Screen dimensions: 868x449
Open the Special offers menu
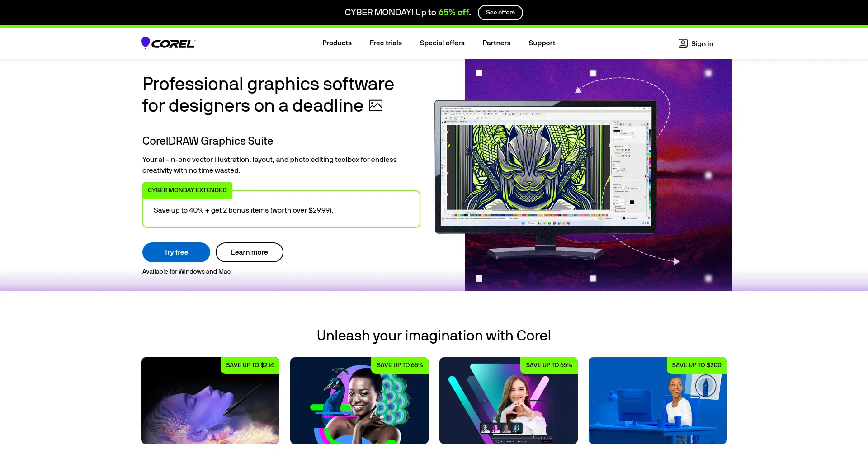point(442,43)
